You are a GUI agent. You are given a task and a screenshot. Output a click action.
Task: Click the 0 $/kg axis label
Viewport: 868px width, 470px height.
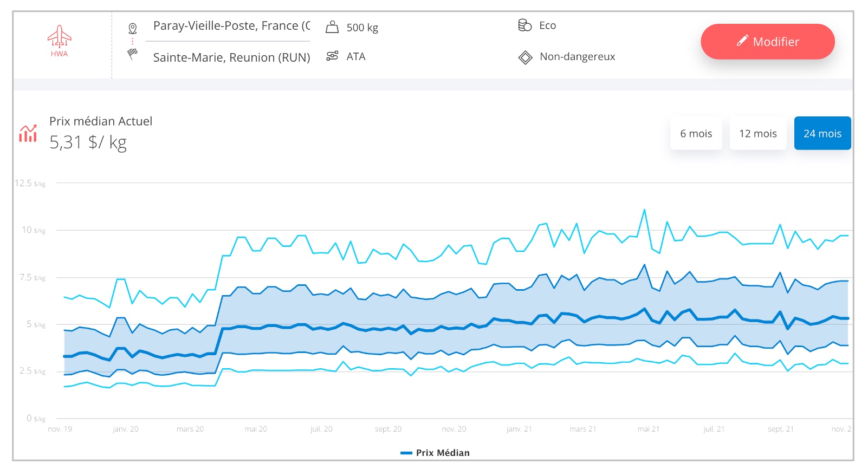pyautogui.click(x=36, y=418)
